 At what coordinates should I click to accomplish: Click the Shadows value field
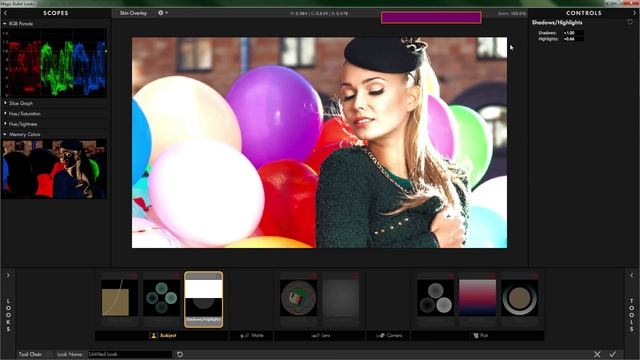573,33
